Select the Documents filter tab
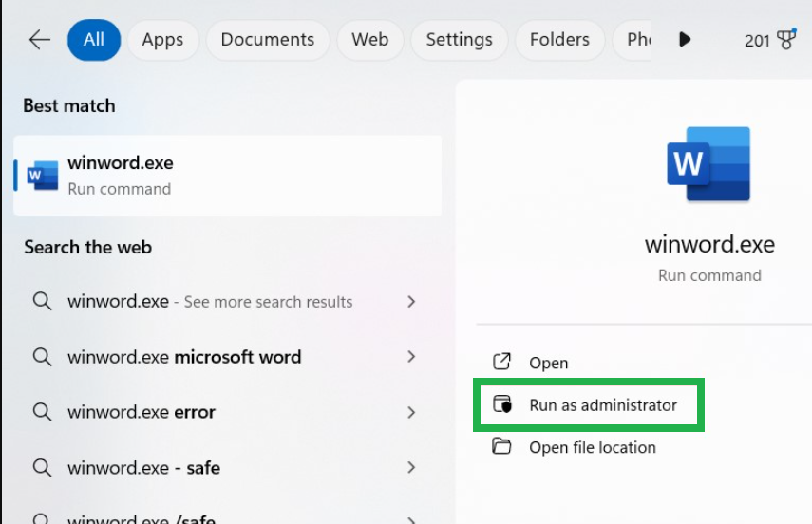 (267, 40)
